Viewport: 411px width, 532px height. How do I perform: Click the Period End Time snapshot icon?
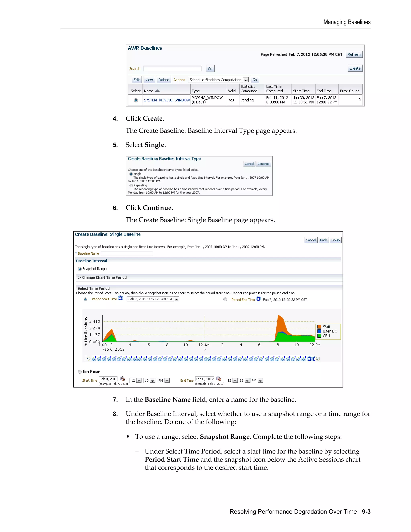(x=258, y=299)
